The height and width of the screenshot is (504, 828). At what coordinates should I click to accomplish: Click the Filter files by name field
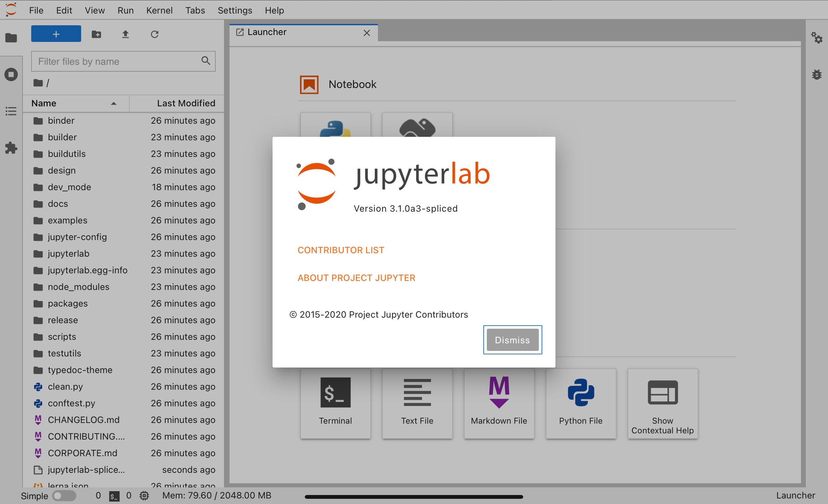pos(118,61)
